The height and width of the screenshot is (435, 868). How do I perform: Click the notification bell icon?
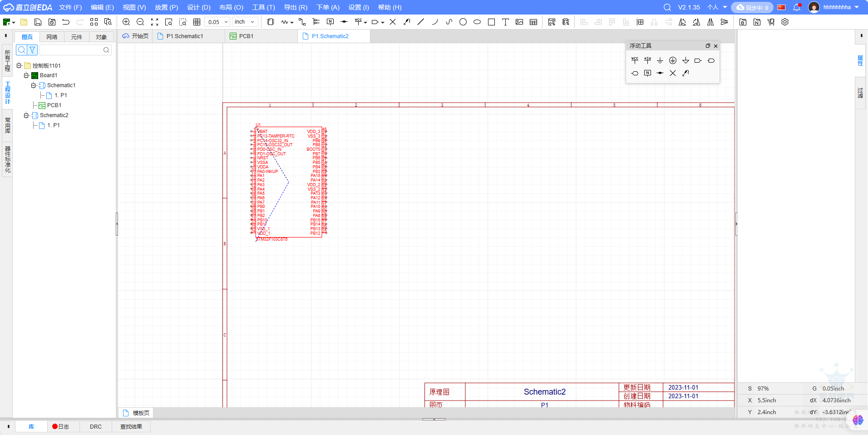pyautogui.click(x=797, y=7)
